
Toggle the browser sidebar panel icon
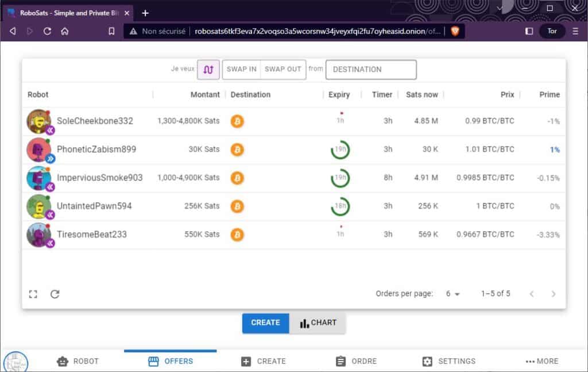tap(529, 31)
